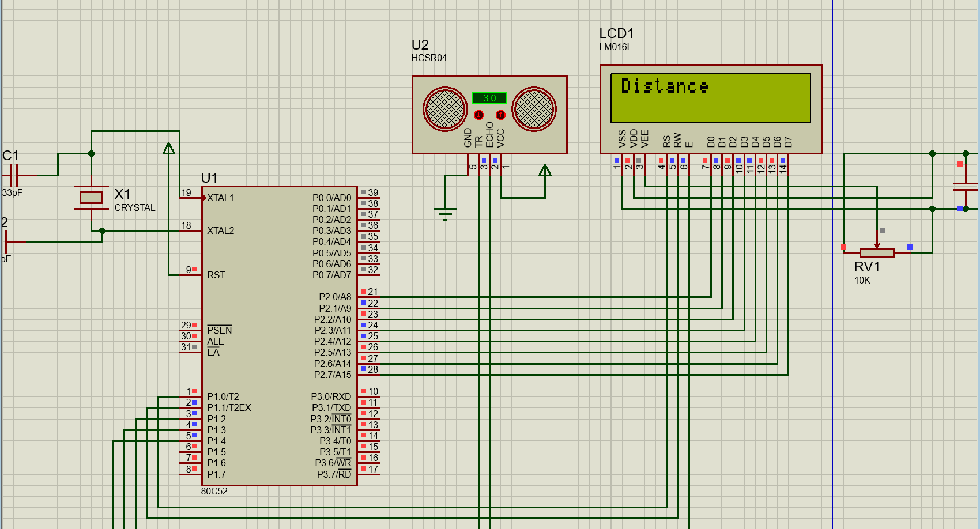
Task: Click the P0.7/AD7 pin label
Action: click(331, 275)
